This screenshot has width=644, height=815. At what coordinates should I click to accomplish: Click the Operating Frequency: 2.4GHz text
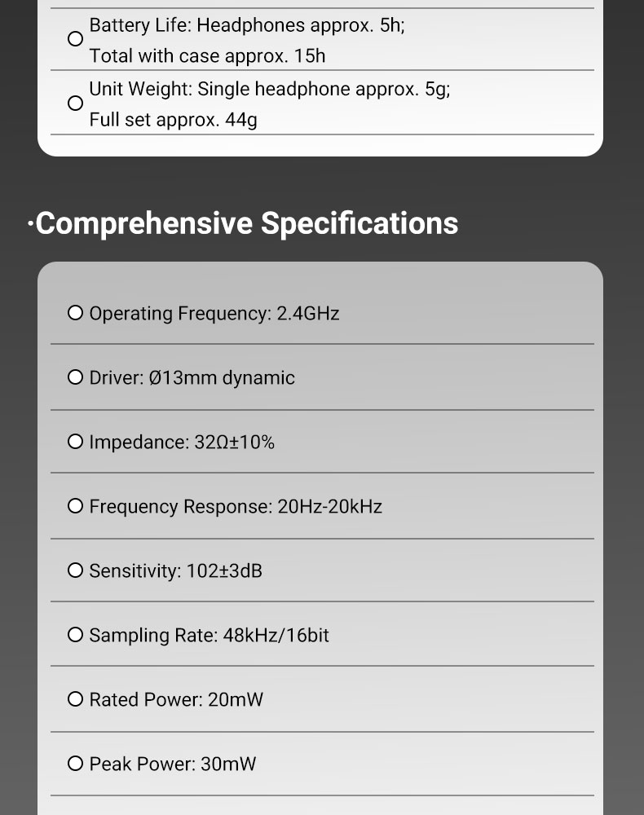(214, 314)
